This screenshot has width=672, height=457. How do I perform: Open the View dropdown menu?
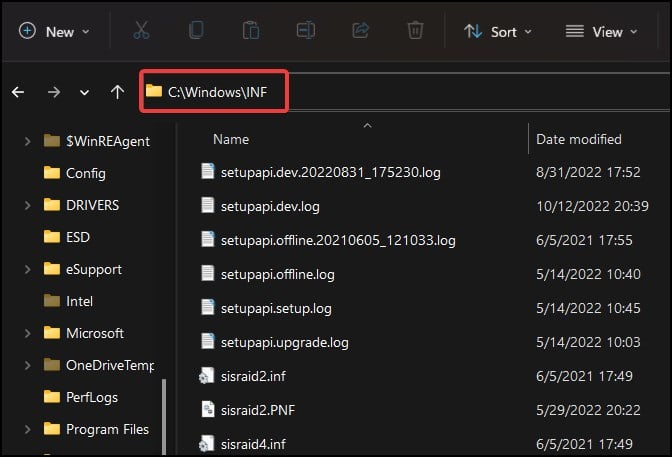(602, 32)
